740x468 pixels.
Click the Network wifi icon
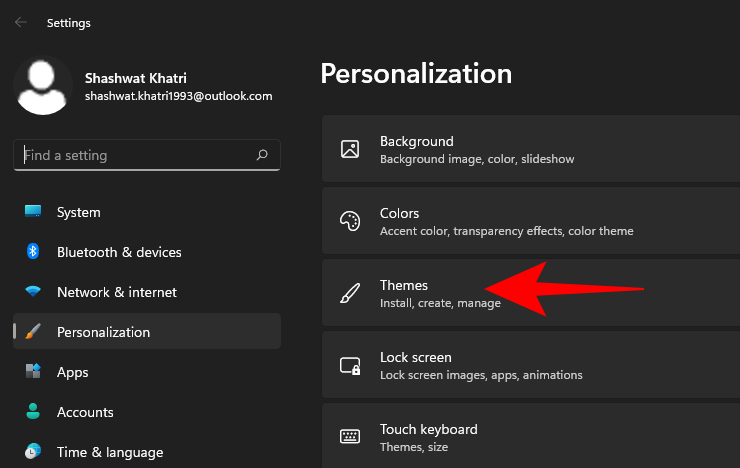coord(33,292)
